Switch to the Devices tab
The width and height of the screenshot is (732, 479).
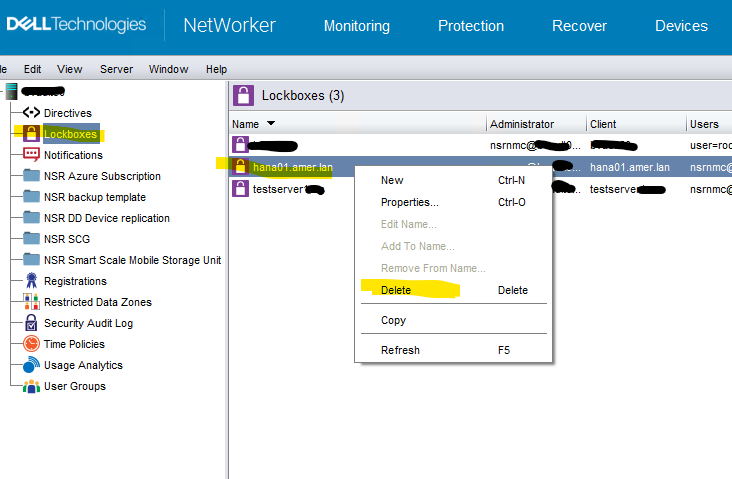pos(681,26)
